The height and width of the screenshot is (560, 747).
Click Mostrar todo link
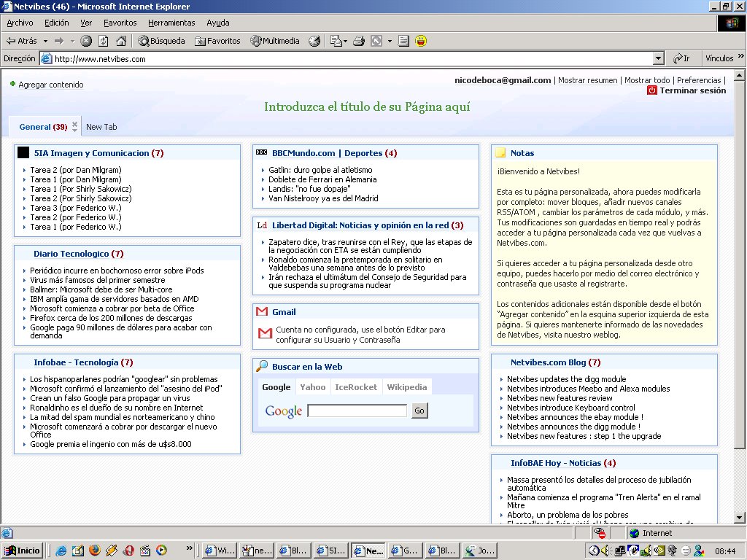click(x=647, y=80)
